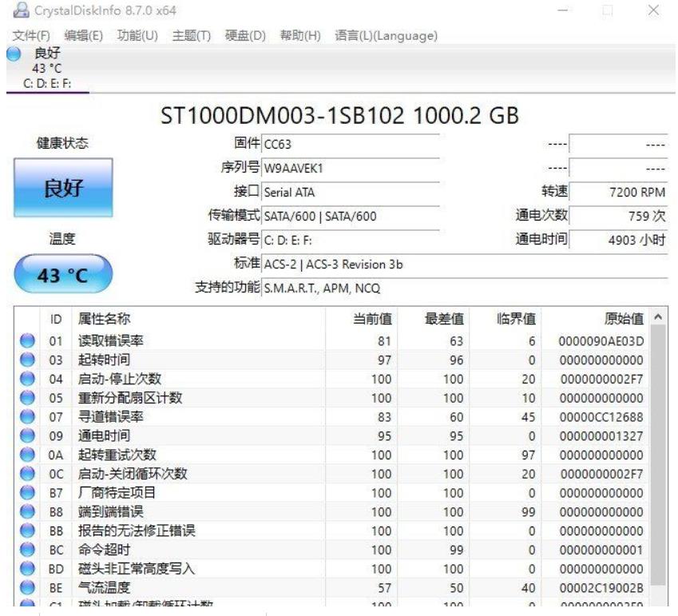Click the status orb for row 09 通电时间

[27, 436]
